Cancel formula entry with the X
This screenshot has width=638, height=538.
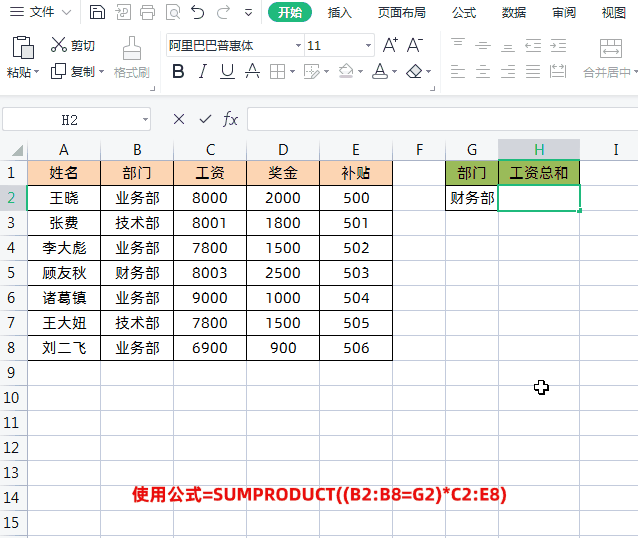(x=179, y=119)
